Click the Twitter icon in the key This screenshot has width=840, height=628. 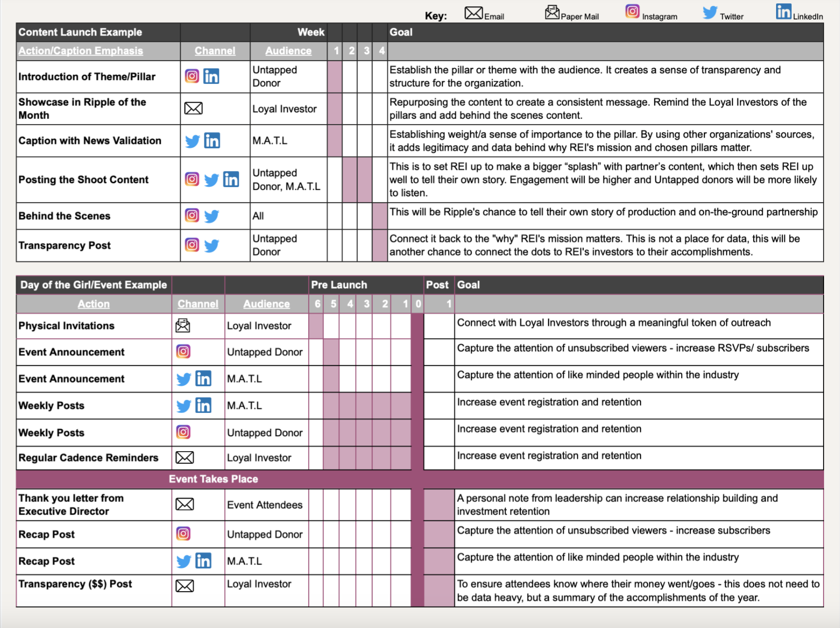pos(710,12)
